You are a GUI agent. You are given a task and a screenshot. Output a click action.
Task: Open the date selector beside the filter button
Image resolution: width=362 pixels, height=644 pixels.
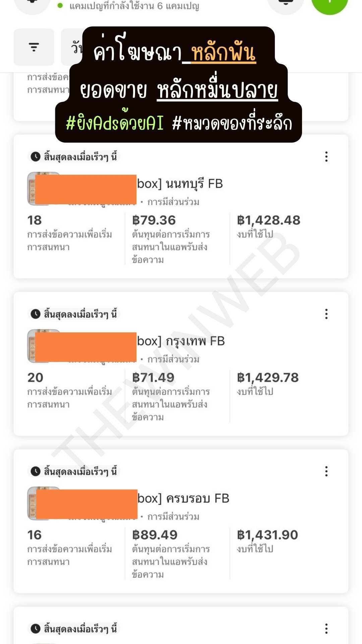pyautogui.click(x=72, y=48)
